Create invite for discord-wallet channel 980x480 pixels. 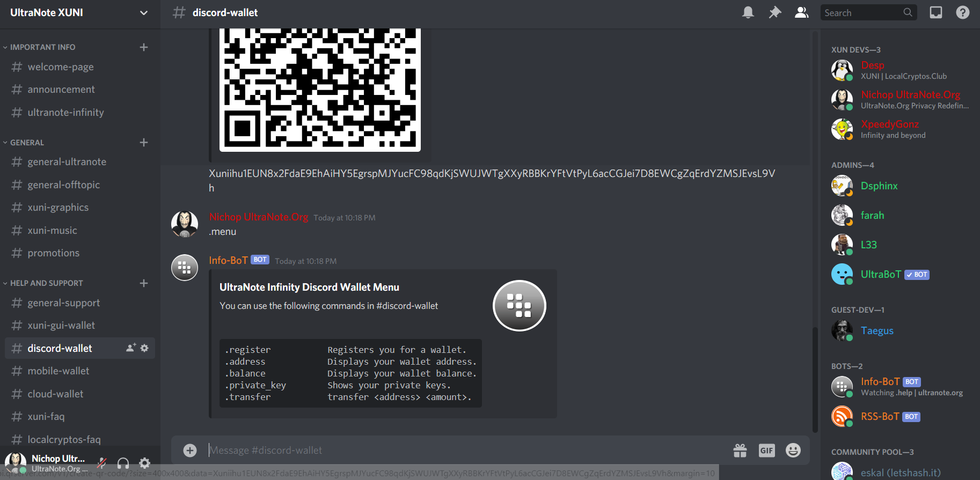(131, 348)
